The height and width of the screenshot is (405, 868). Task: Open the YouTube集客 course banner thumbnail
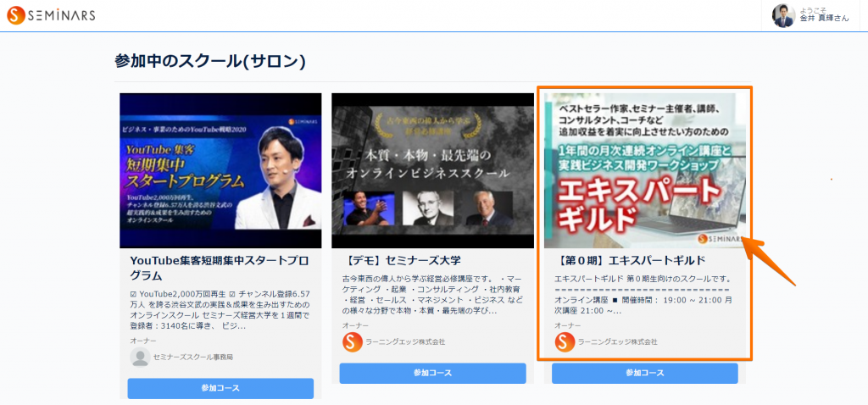220,170
